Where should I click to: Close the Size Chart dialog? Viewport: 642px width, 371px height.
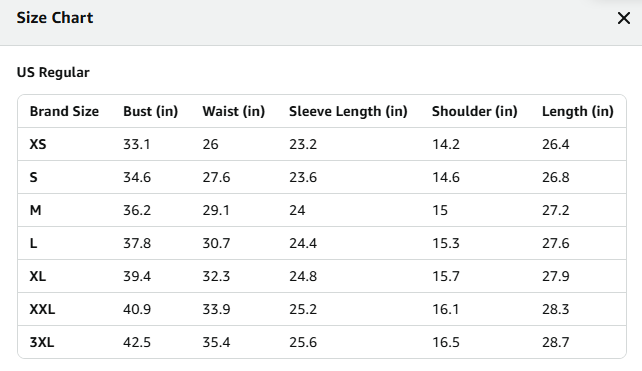pos(624,18)
